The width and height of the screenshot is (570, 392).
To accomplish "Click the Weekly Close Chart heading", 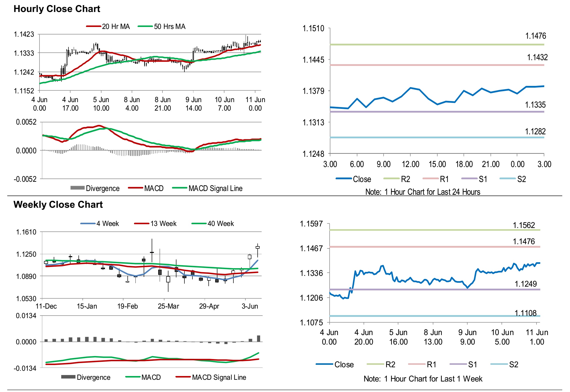I will tap(58, 204).
